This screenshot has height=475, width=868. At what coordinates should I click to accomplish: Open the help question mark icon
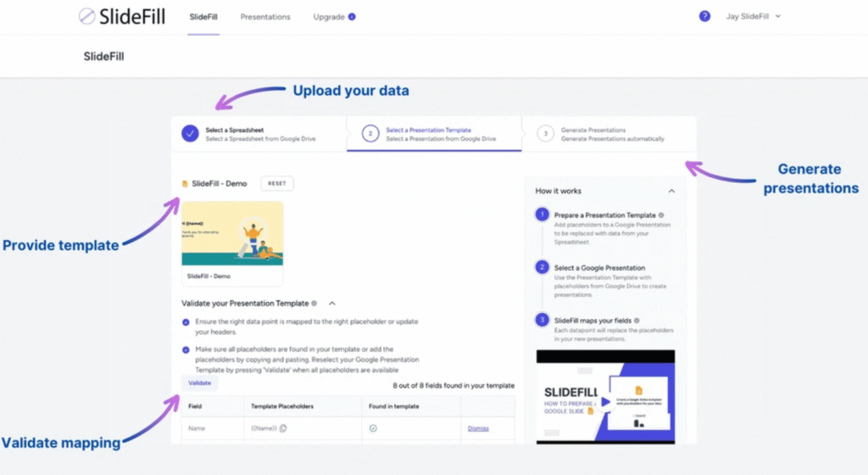click(704, 16)
